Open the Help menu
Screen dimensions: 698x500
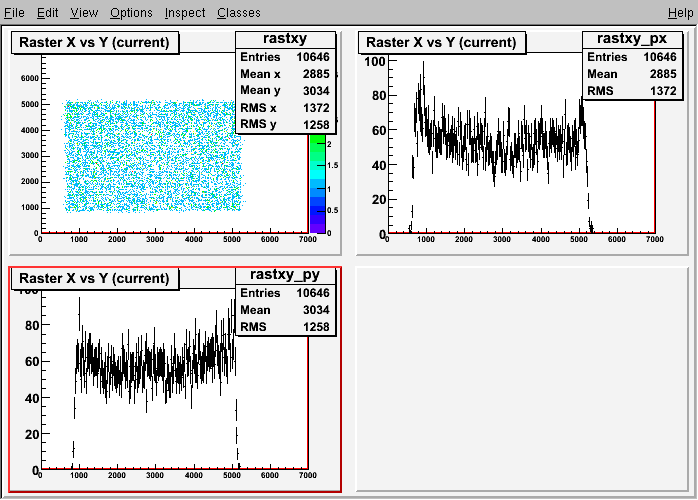point(680,13)
